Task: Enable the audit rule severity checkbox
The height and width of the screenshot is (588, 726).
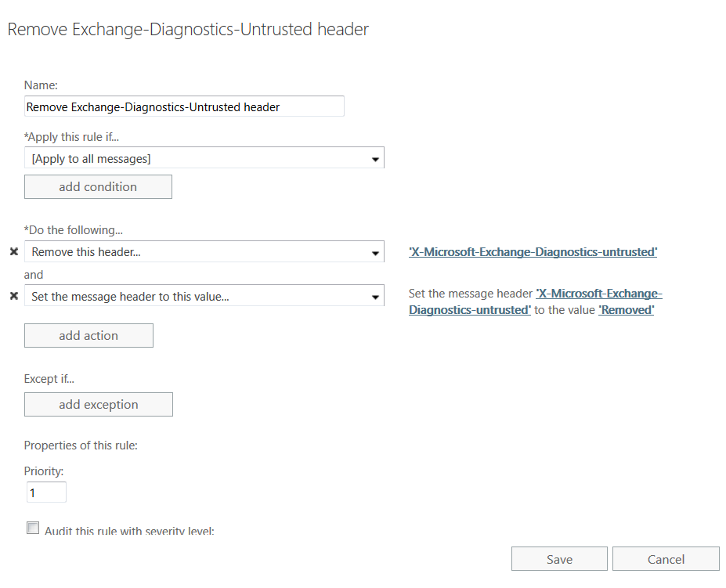Action: pyautogui.click(x=33, y=528)
